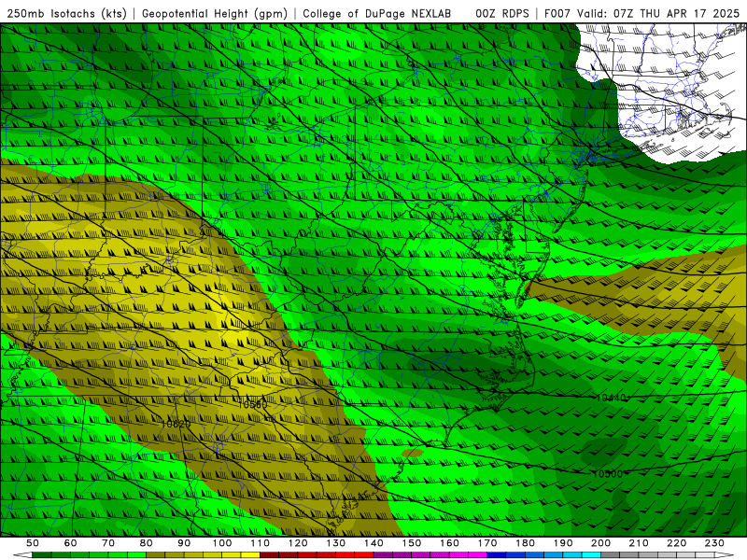Screen dimensions: 747x560
Task: Click the 220 value on the color scale
Action: click(676, 543)
